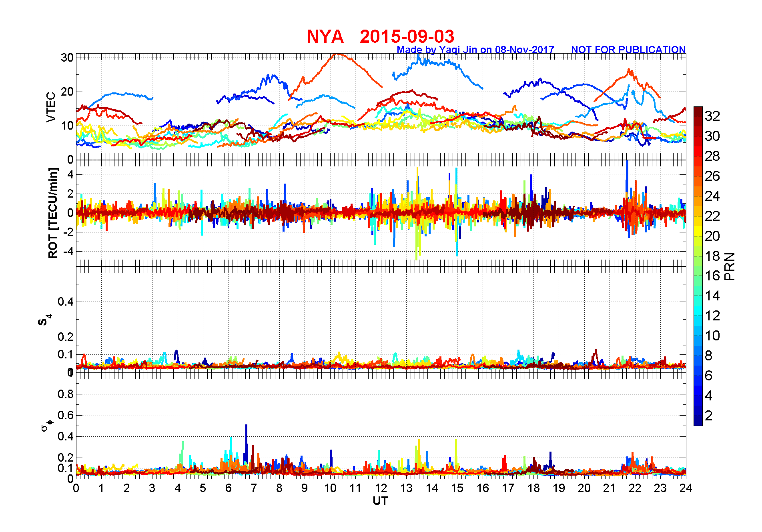Image resolution: width=762 pixels, height=532 pixels.
Task: Click x-axis tick label 18
Action: coord(533,488)
